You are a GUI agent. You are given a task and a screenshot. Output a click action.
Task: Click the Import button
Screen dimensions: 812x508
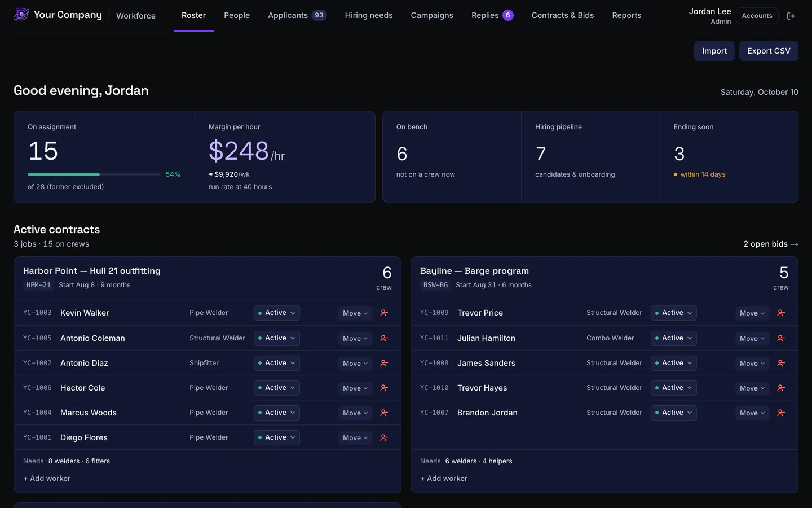(714, 51)
